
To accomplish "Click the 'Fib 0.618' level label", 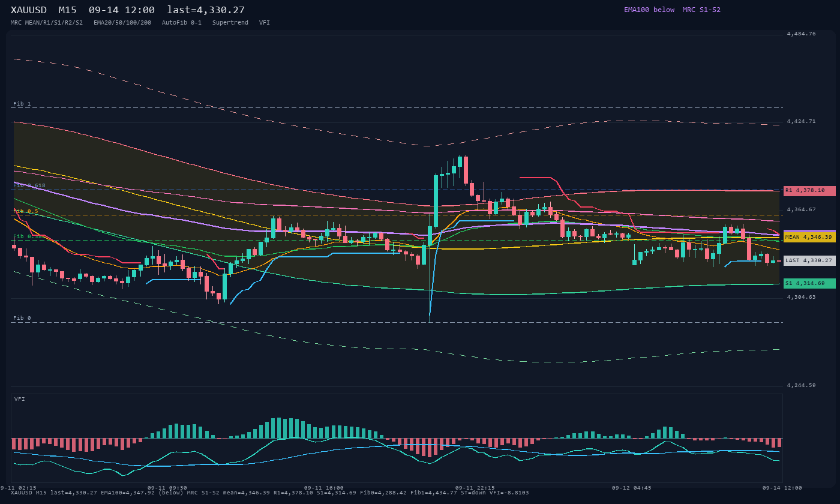I will (29, 185).
